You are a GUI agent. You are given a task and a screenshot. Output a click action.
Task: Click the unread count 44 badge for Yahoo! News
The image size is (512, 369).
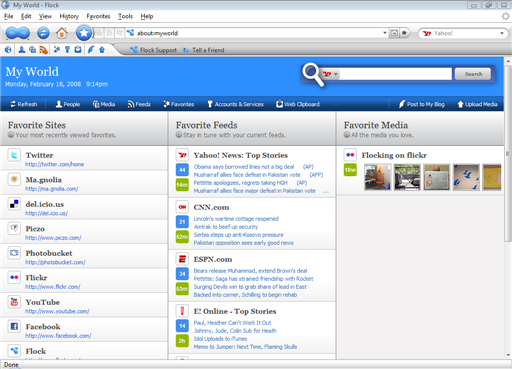182,170
